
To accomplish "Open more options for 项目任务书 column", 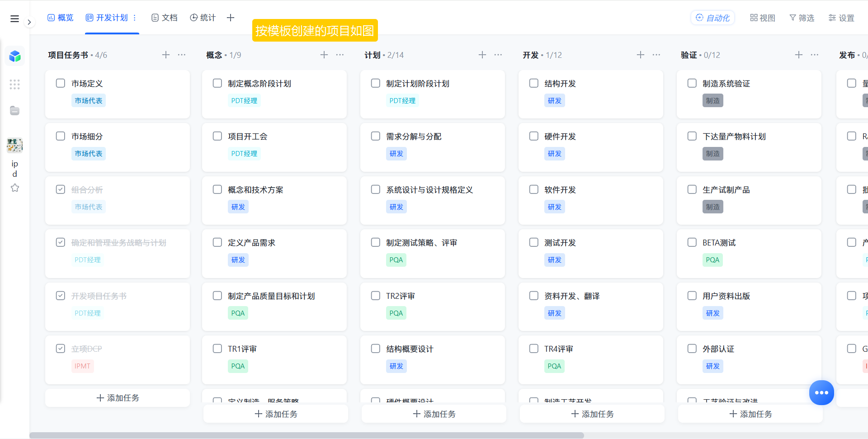I will pos(182,55).
